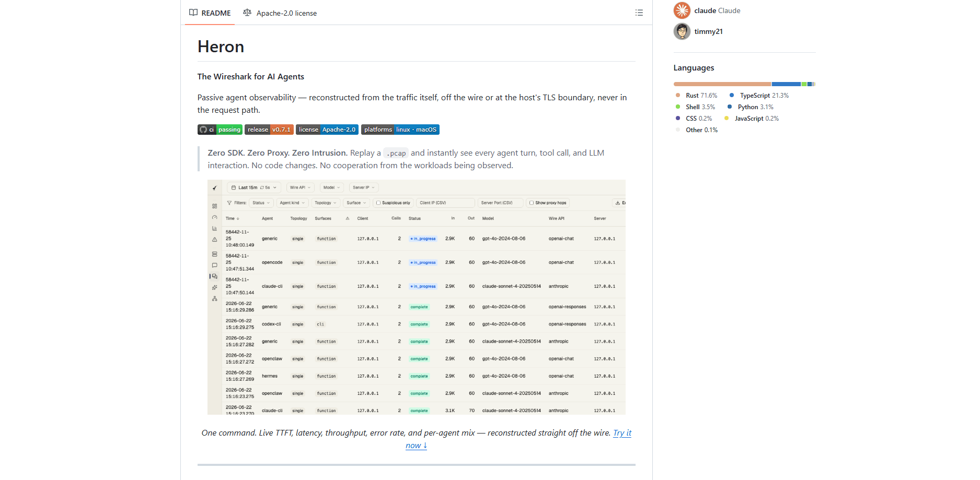Image resolution: width=980 pixels, height=480 pixels.
Task: Click the 'codex-cli' agent cell
Action: click(x=271, y=324)
